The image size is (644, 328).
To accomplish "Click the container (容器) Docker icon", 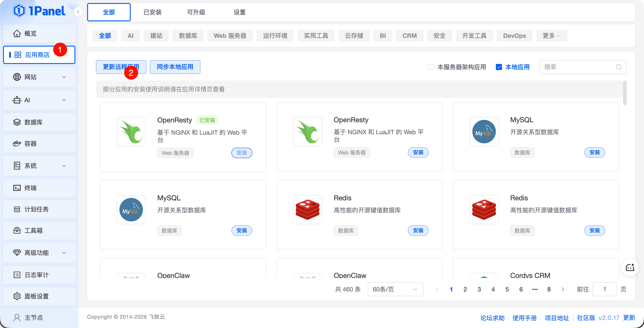I will [x=17, y=144].
